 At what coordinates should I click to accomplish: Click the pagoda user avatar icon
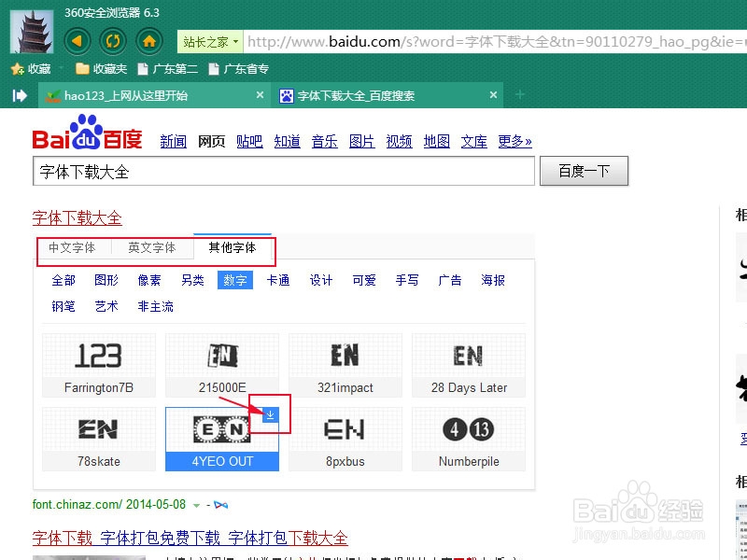tap(32, 31)
